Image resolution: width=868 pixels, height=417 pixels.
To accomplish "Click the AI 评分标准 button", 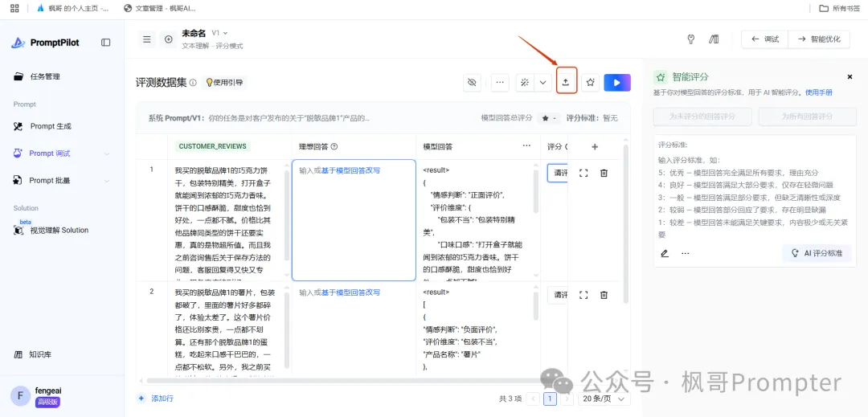I will (817, 253).
